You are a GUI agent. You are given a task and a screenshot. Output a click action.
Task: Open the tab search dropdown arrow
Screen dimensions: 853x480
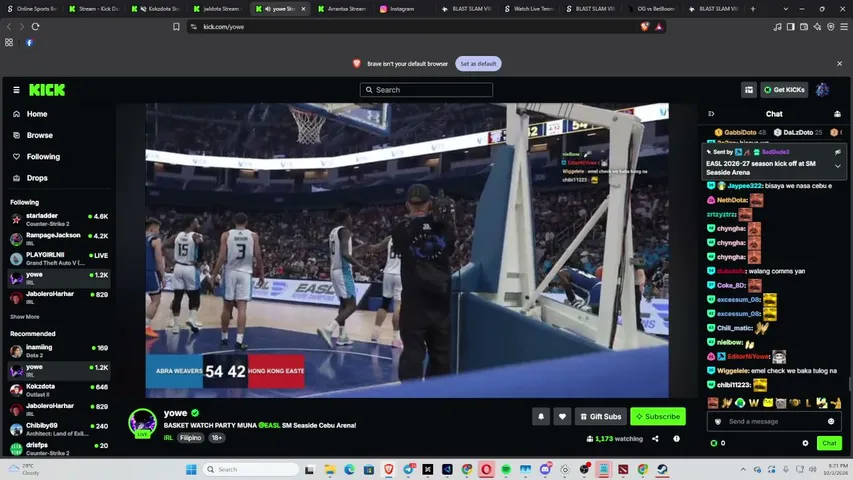pyautogui.click(x=786, y=9)
